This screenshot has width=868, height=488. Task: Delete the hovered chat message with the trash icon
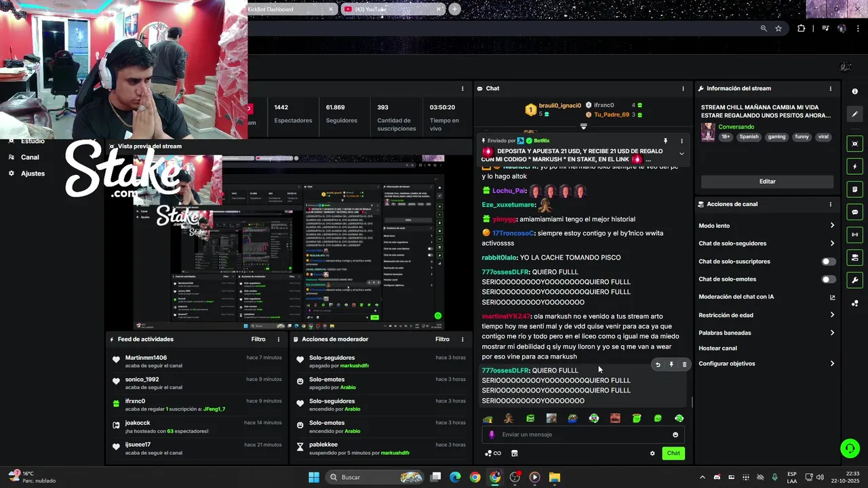pyautogui.click(x=684, y=365)
